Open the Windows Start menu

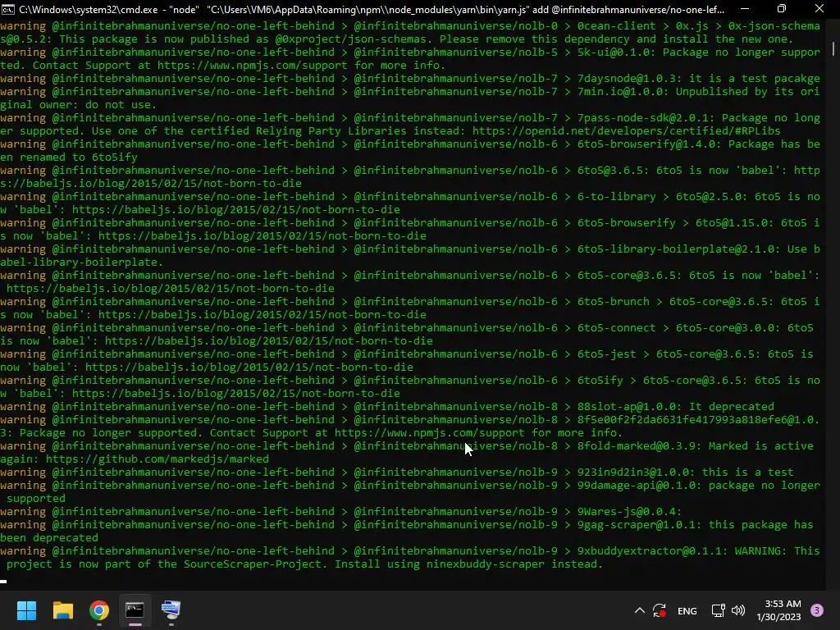pyautogui.click(x=26, y=610)
